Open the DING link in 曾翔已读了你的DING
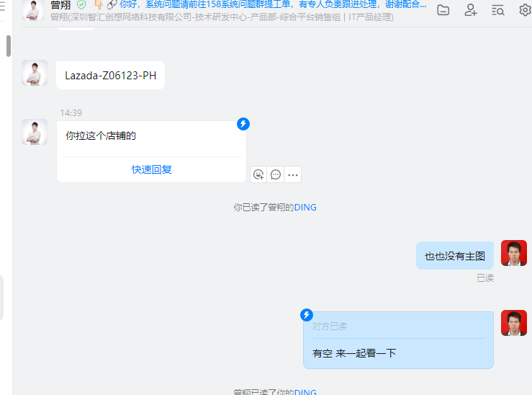 point(305,392)
